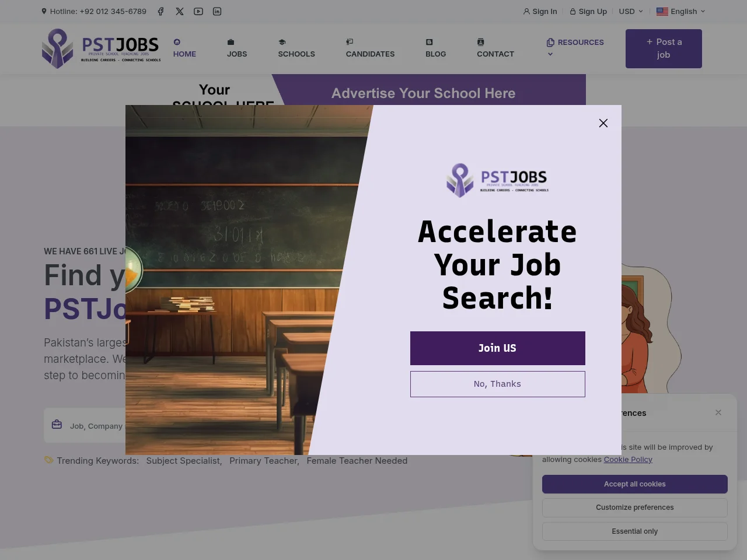Open the Blog menu item
The width and height of the screenshot is (747, 560).
coord(435,48)
